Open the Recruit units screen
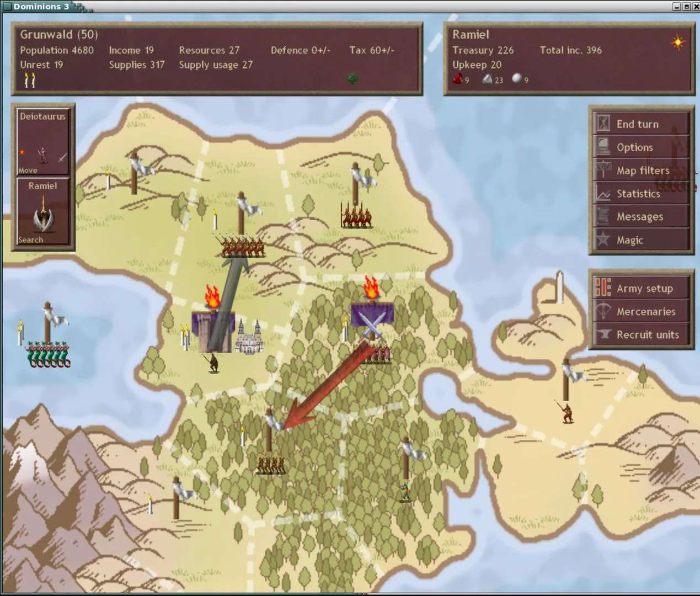 [641, 334]
